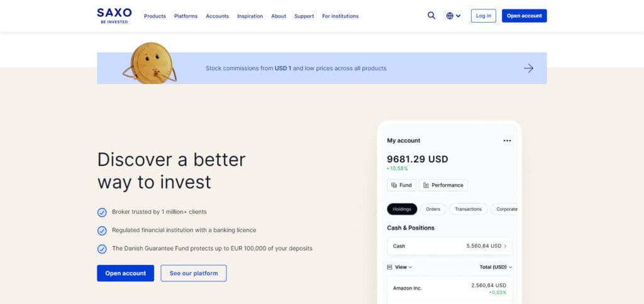Click the Performance chart button
This screenshot has height=304, width=644.
[x=443, y=185]
